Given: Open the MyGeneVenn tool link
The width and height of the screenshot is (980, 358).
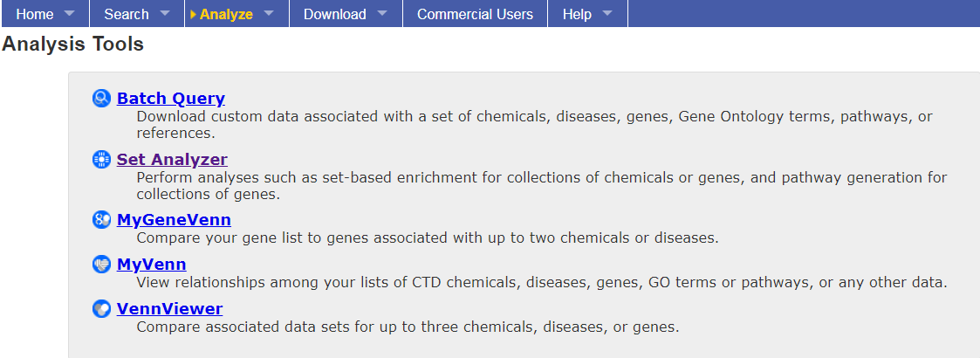Looking at the screenshot, I should pos(174,220).
